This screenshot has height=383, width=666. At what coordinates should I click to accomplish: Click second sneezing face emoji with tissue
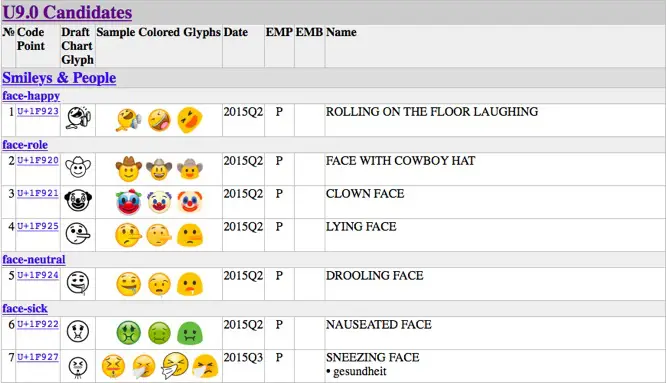pyautogui.click(x=144, y=366)
